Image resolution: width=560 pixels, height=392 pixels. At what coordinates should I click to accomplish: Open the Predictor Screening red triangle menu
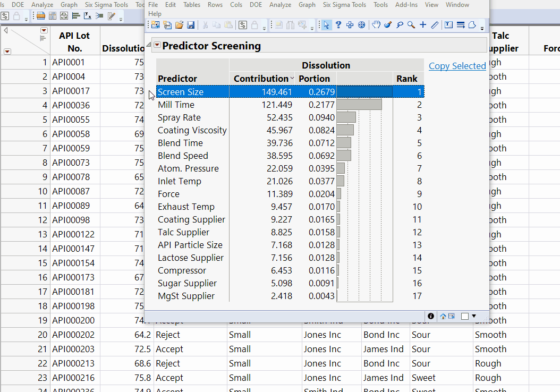[x=157, y=46]
